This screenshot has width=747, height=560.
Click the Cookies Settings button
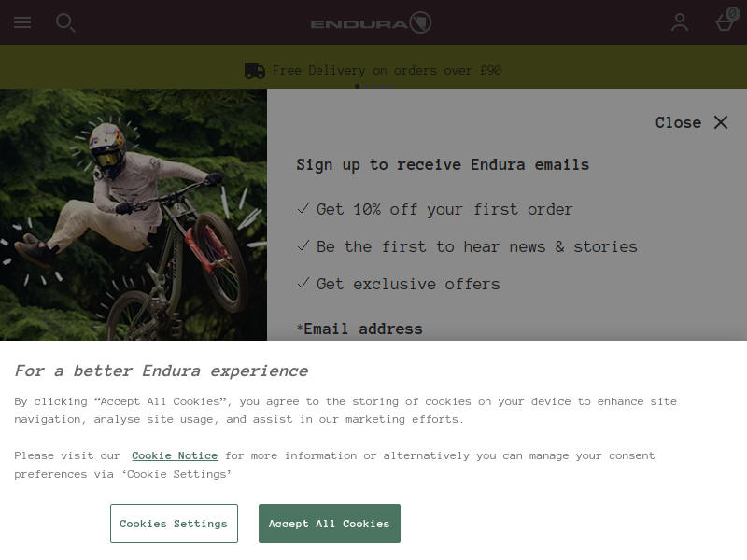[x=174, y=524]
